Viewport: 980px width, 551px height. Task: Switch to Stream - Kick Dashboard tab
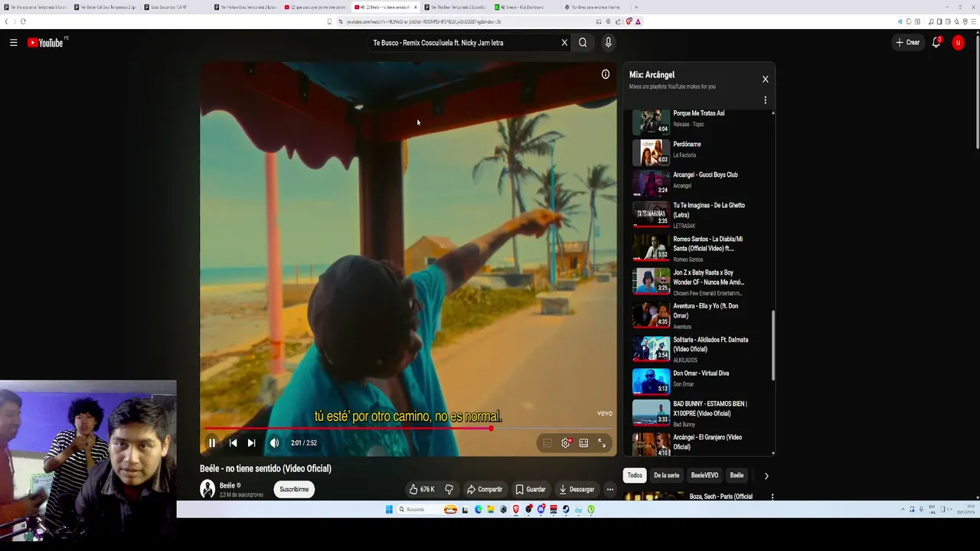pos(525,7)
